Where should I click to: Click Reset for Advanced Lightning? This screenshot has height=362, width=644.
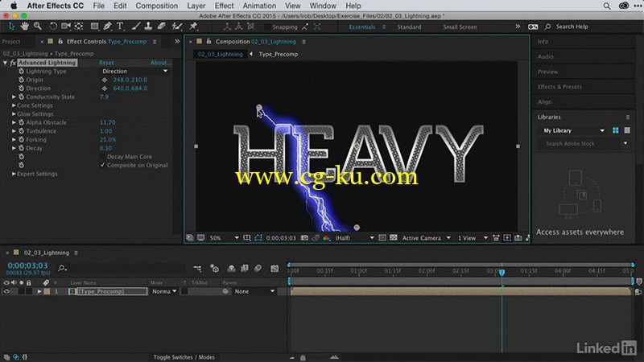(106, 63)
